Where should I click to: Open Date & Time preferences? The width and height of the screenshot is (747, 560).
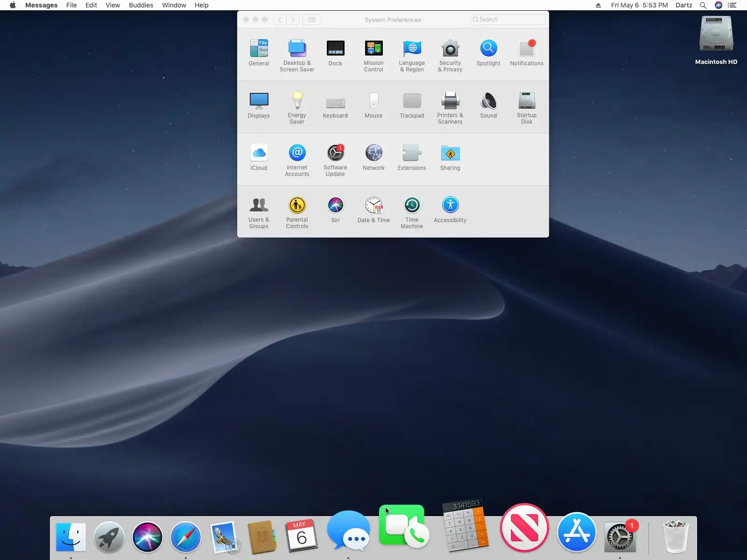coord(373,210)
